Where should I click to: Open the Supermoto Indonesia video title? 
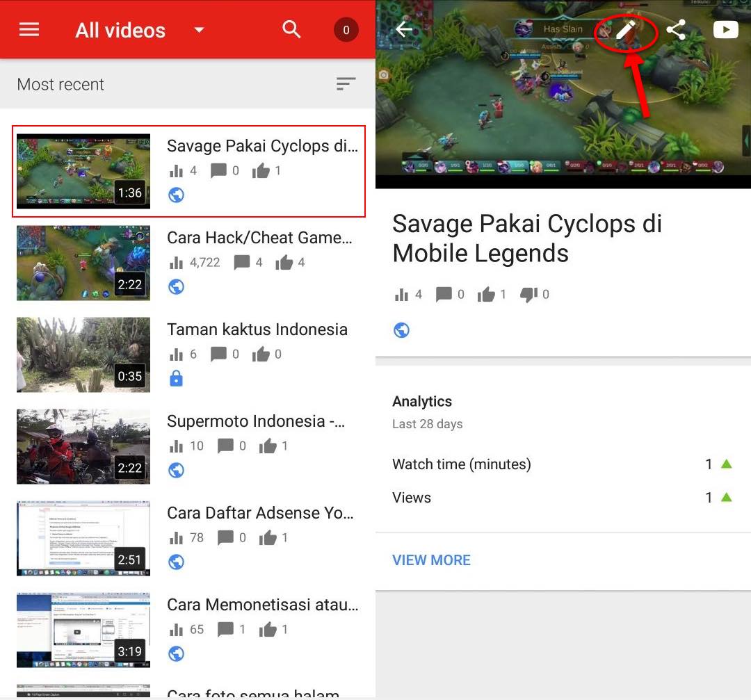(256, 421)
